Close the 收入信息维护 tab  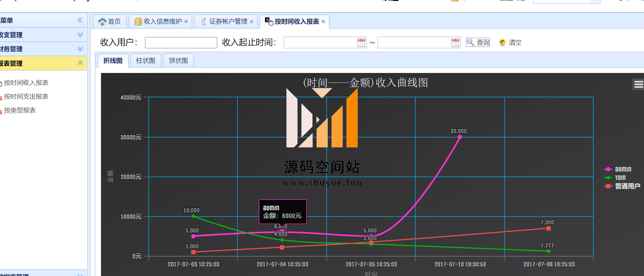pos(186,22)
